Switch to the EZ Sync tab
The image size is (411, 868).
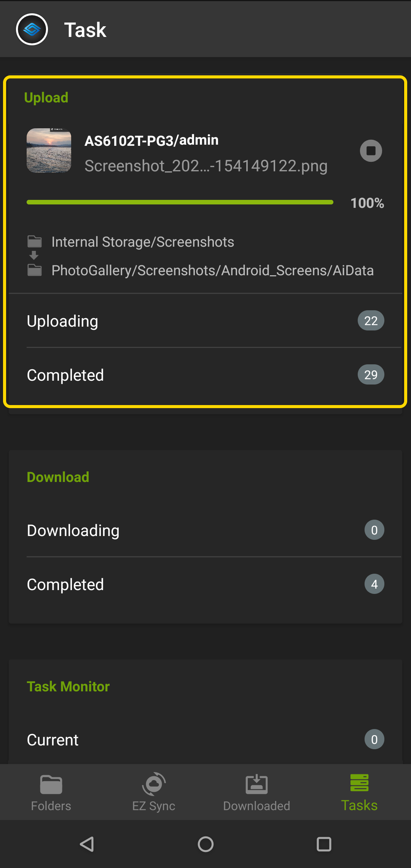(154, 792)
